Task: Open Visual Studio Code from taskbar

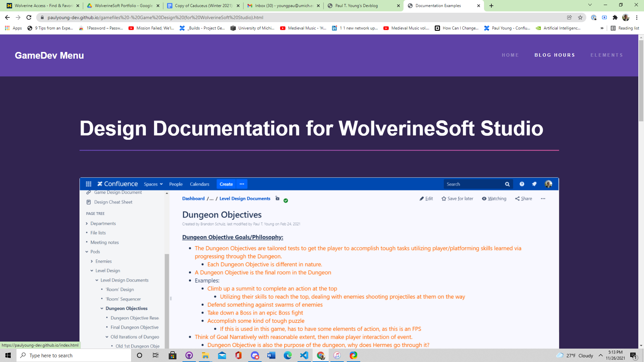Action: 304,355
